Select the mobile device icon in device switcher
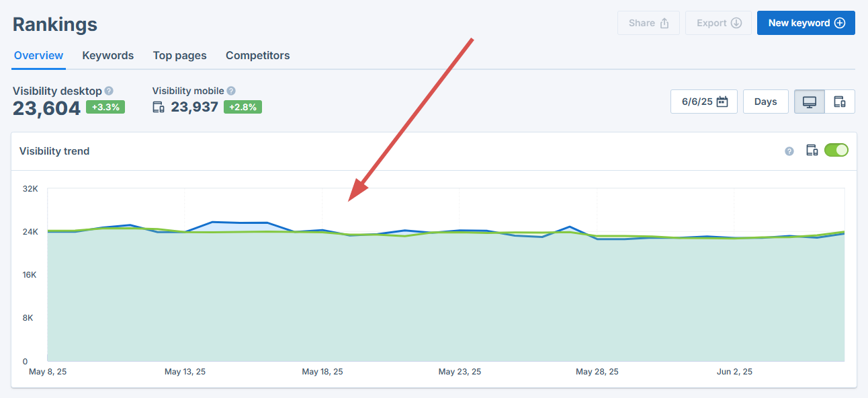The height and width of the screenshot is (398, 868). [840, 101]
